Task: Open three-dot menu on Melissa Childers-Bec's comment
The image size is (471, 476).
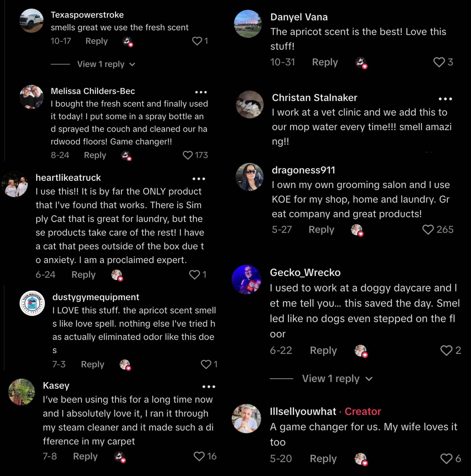Action: [x=201, y=92]
